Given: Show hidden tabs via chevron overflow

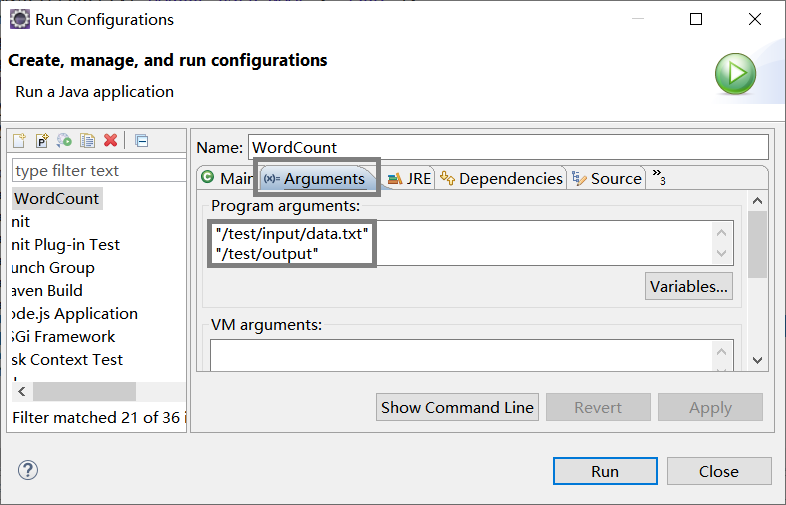Looking at the screenshot, I should tap(659, 177).
